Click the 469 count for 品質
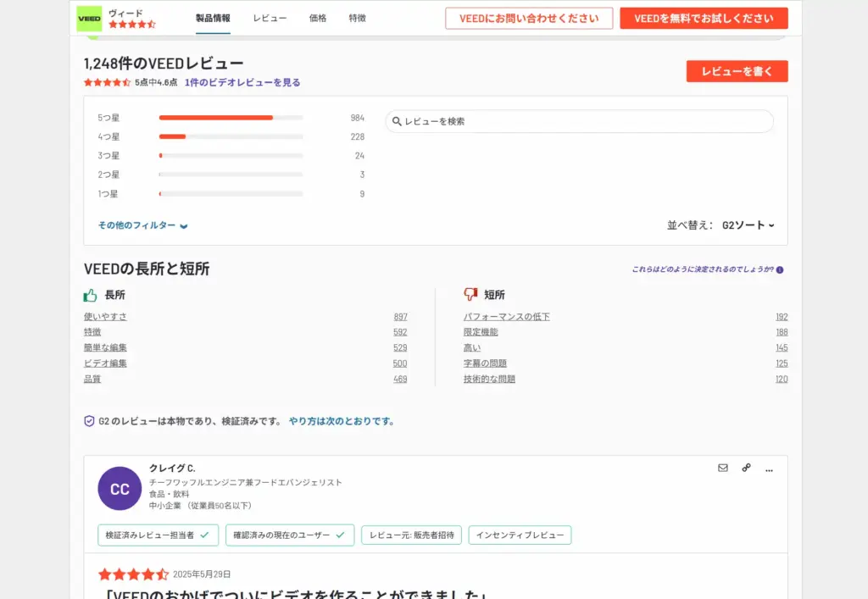 tap(400, 379)
